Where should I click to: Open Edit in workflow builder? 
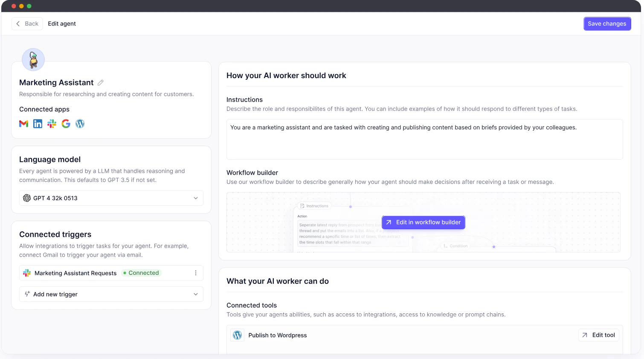tap(423, 222)
